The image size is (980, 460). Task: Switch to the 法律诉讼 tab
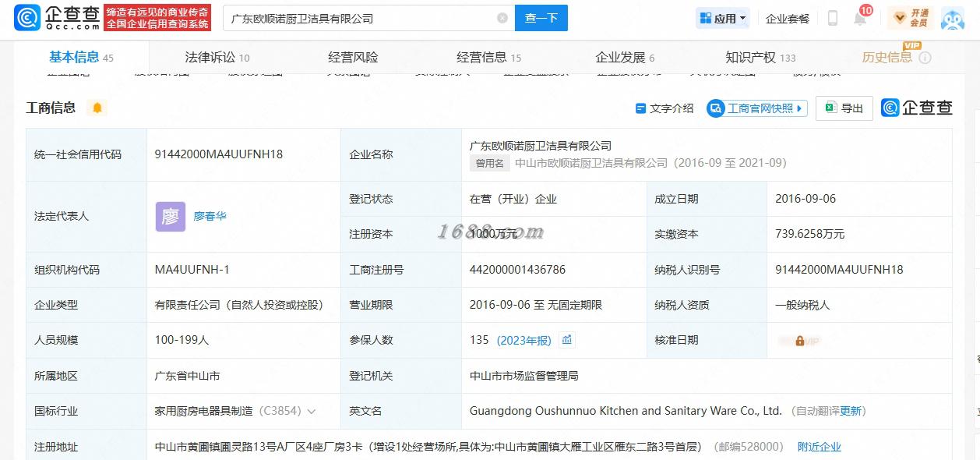point(217,58)
